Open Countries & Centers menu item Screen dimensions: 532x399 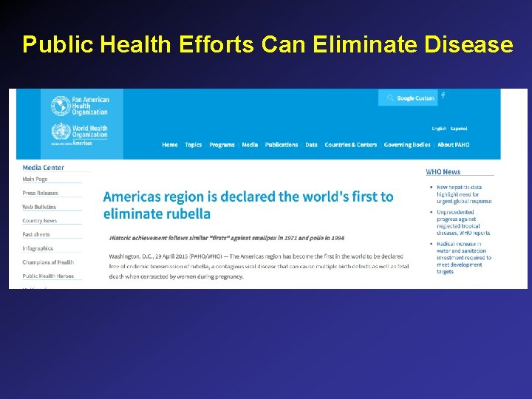pos(351,145)
